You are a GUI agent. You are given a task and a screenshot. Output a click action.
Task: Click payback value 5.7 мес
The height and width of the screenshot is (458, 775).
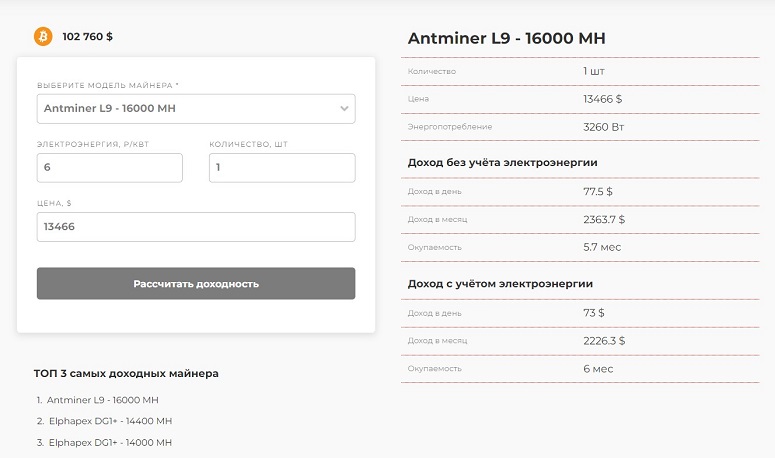point(602,247)
